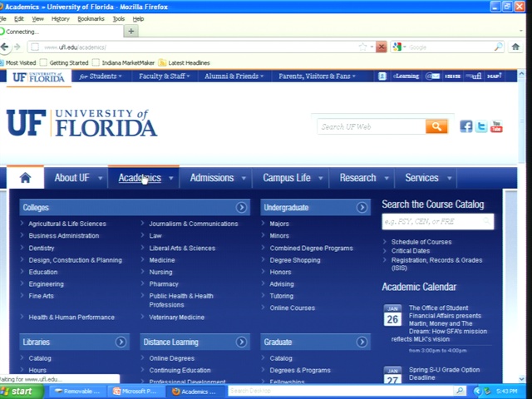Open the campus MAP icon in top bar
This screenshot has height=399, width=532.
(494, 76)
